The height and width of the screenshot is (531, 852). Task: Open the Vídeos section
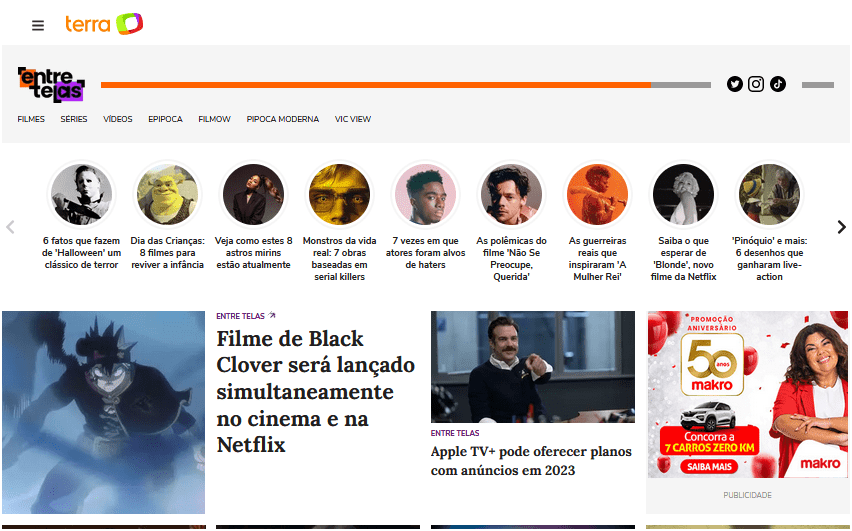(x=118, y=119)
